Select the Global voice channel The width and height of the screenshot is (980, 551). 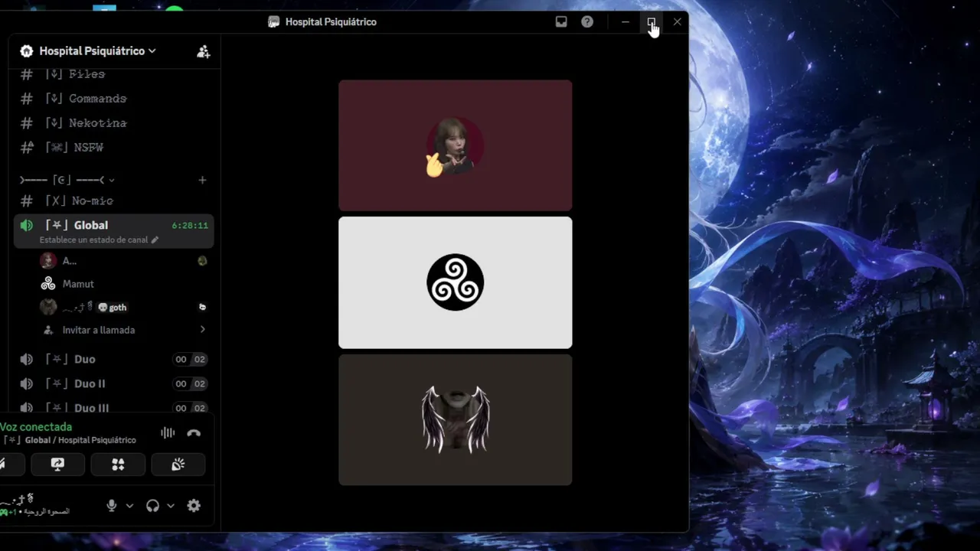113,230
